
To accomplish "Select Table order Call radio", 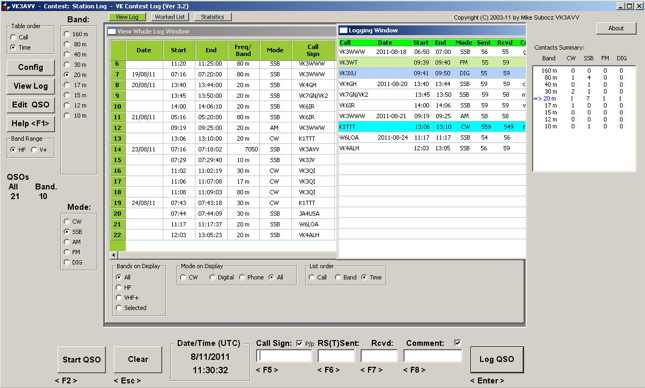I will pos(13,37).
